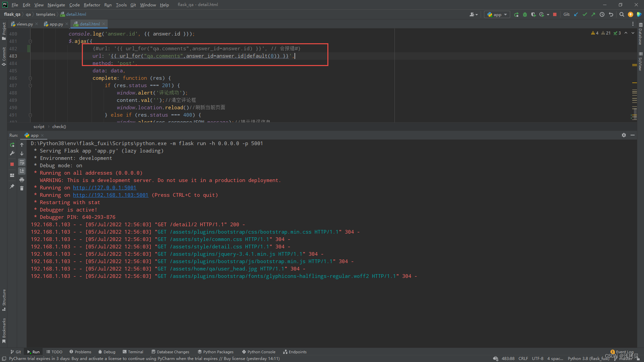Pin the Run tool window tab
644x362 pixels.
[12, 187]
